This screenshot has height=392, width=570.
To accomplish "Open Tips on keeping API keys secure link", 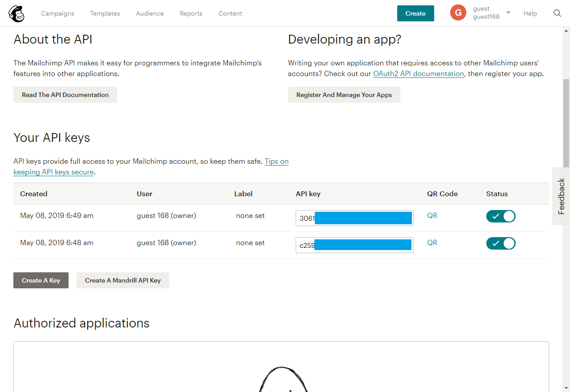I will point(151,166).
